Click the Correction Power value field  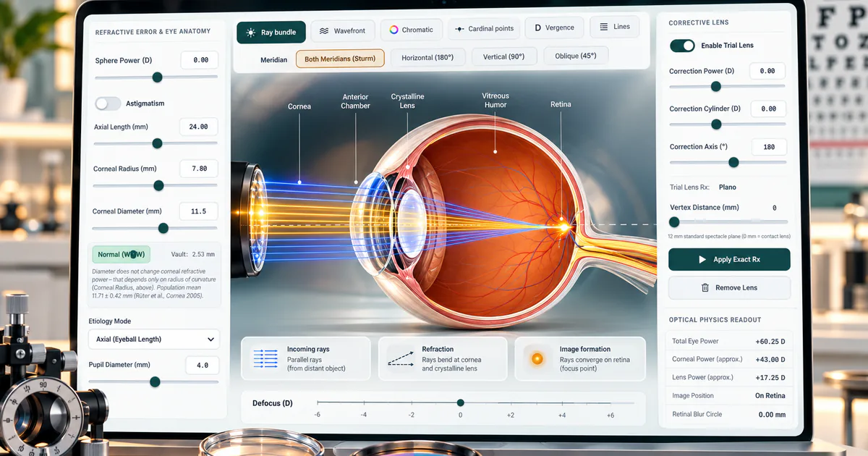click(767, 71)
